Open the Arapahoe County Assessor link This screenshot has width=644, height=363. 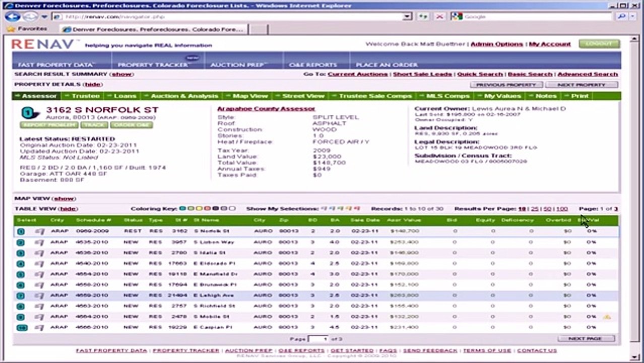click(x=266, y=109)
